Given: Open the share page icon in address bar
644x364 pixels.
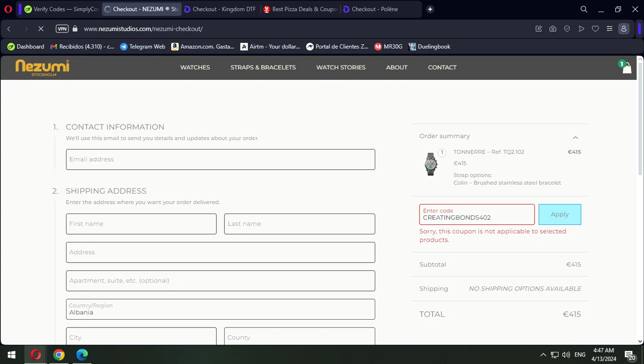Looking at the screenshot, I should 538,29.
